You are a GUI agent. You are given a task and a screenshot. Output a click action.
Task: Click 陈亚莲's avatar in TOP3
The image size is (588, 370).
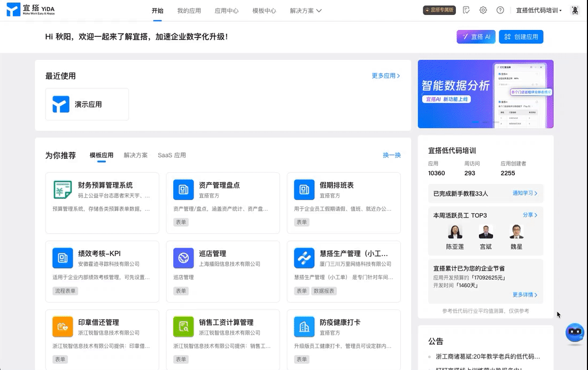455,232
